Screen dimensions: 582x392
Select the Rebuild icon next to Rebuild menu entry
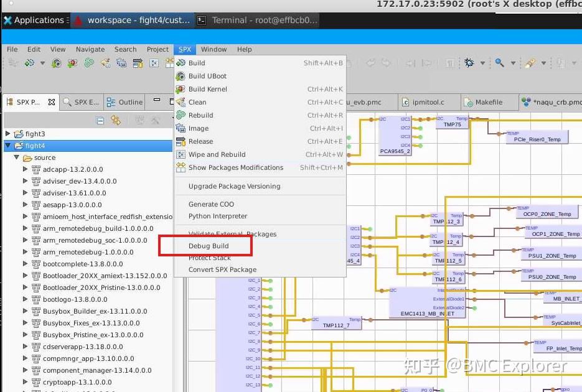pyautogui.click(x=180, y=115)
